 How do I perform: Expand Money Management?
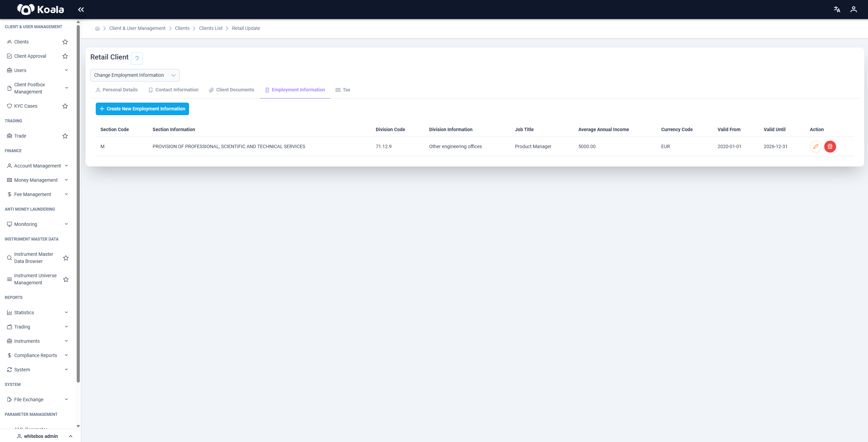37,180
